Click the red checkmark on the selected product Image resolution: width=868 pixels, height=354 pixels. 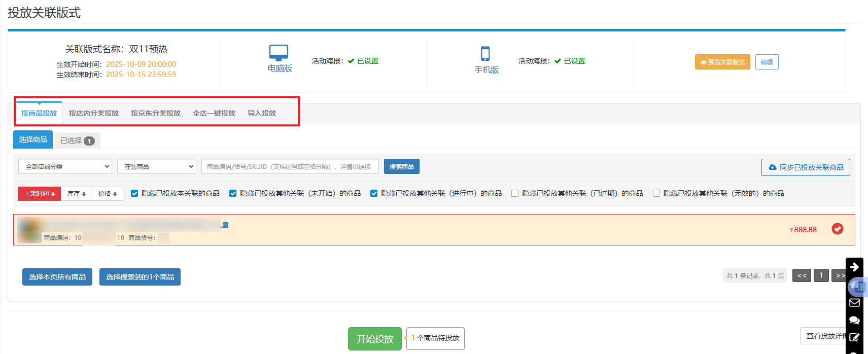tap(838, 229)
